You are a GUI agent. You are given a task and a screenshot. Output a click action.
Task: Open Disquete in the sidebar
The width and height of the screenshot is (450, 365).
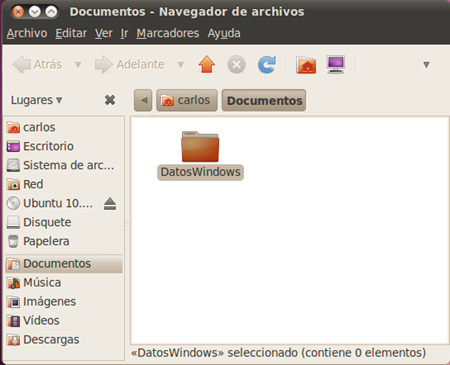(x=63, y=222)
